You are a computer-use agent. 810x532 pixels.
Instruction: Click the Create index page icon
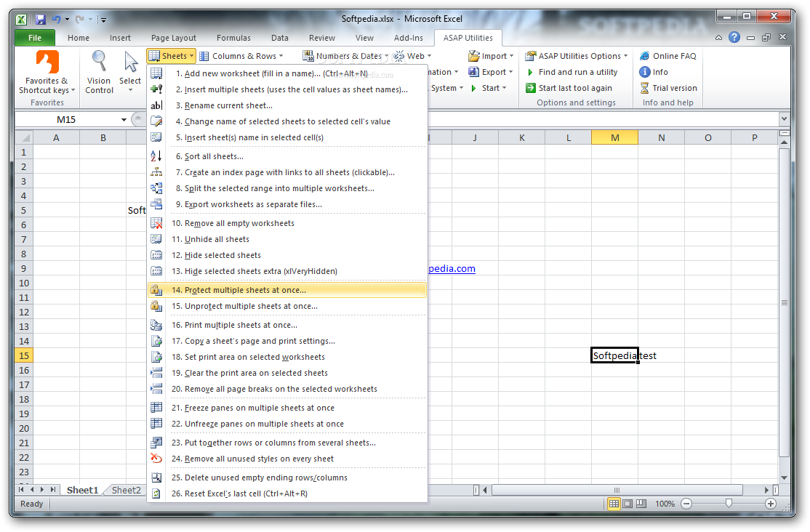click(156, 172)
